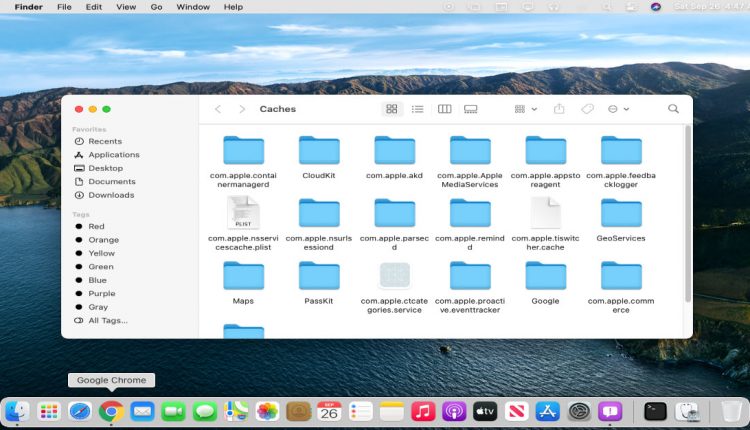Open the App Store from the Dock
Screen dimensions: 750x430
pos(548,411)
